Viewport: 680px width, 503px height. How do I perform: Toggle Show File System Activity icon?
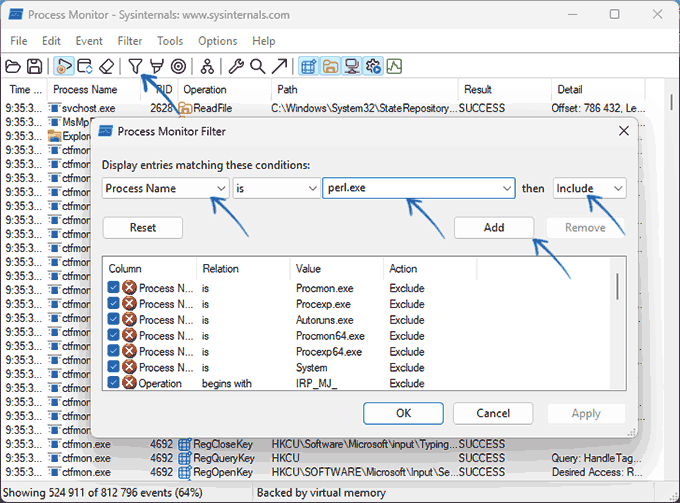(330, 66)
